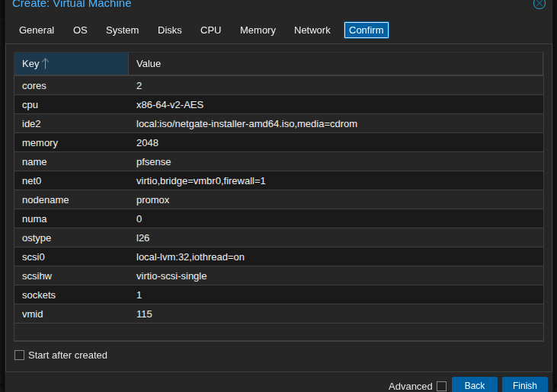
Task: Select the scsi0 local-lvm row
Action: pyautogui.click(x=278, y=257)
